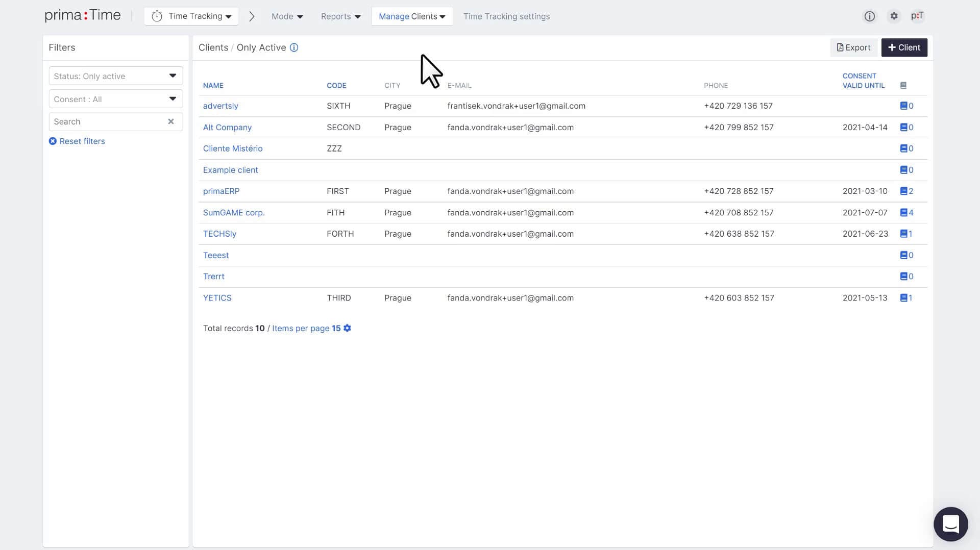
Task: Open the settings gear in top bar
Action: [894, 16]
